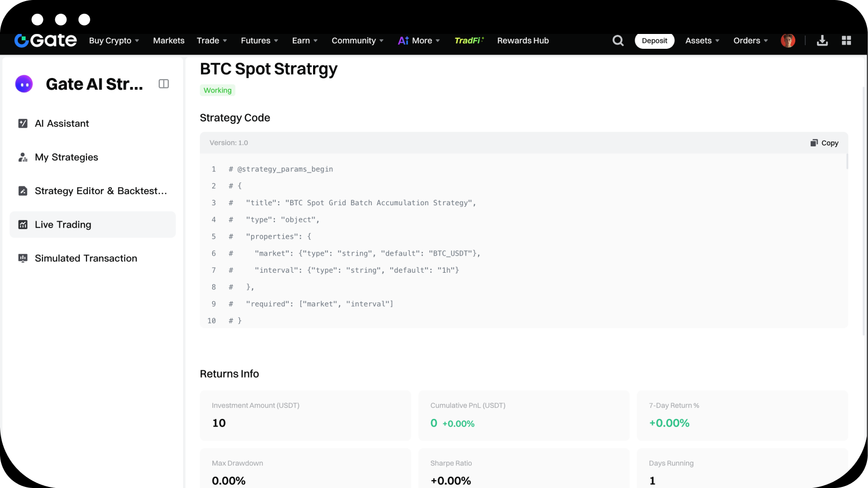Click code line with @strategy_params_begin
This screenshot has width=868, height=488.
click(x=281, y=169)
